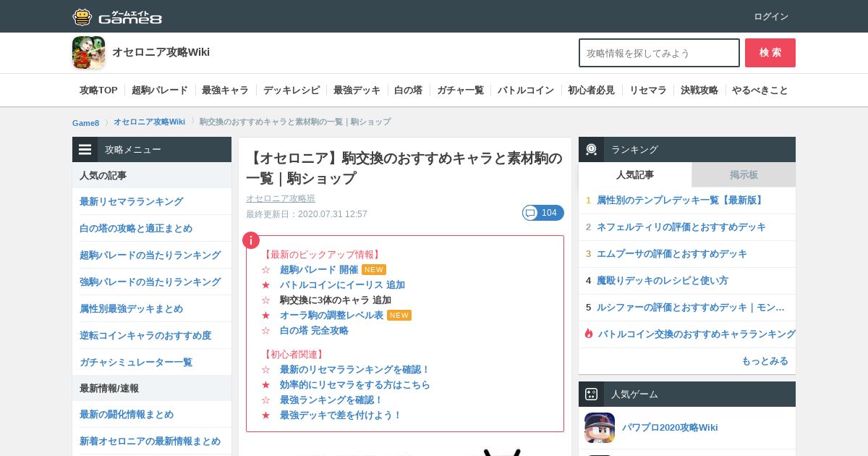
Task: Open 効率的にリセマラをする方はこちら link
Action: (355, 384)
